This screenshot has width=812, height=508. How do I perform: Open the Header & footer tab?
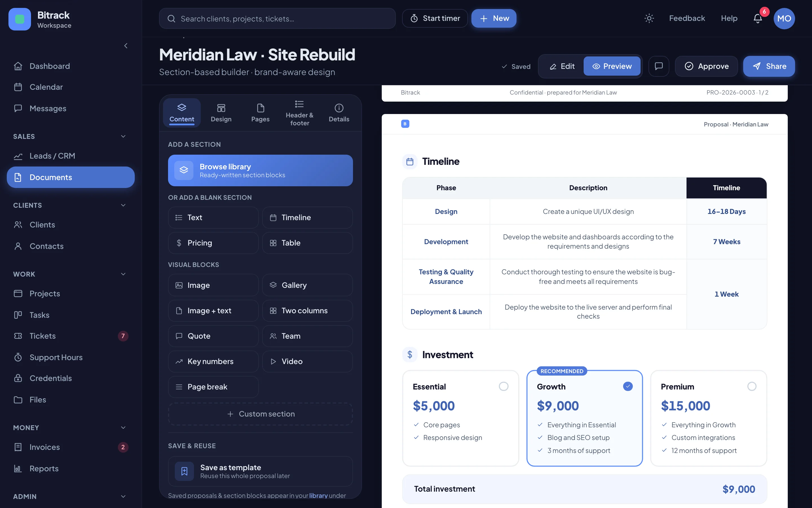[300, 113]
